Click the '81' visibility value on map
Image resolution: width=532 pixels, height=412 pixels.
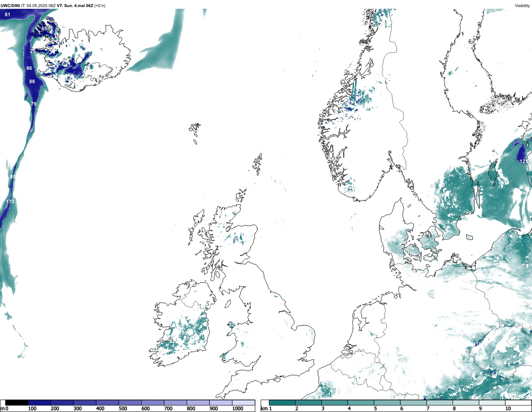(x=7, y=15)
